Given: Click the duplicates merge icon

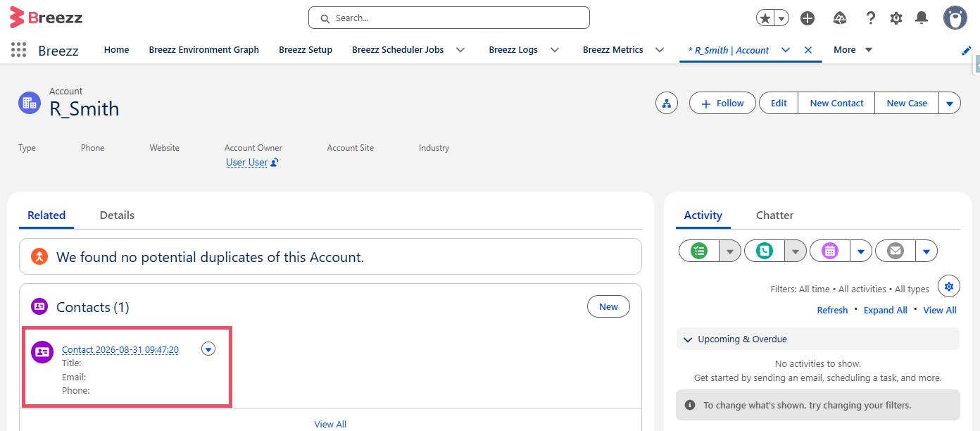Looking at the screenshot, I should pyautogui.click(x=39, y=257).
